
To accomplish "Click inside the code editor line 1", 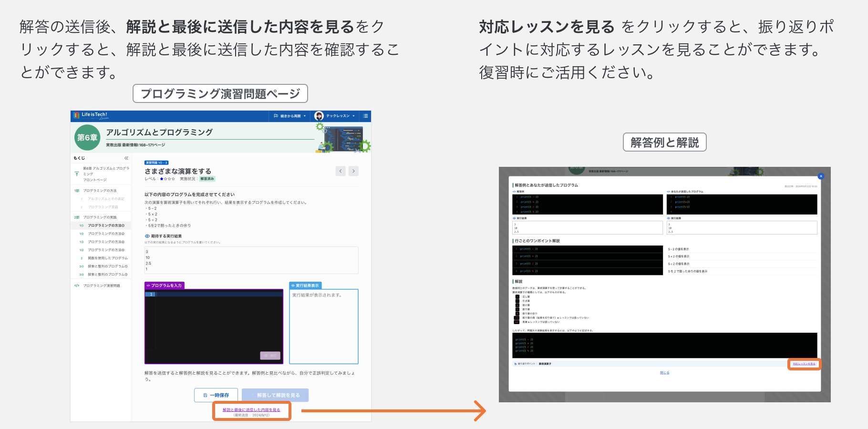I will pyautogui.click(x=219, y=294).
